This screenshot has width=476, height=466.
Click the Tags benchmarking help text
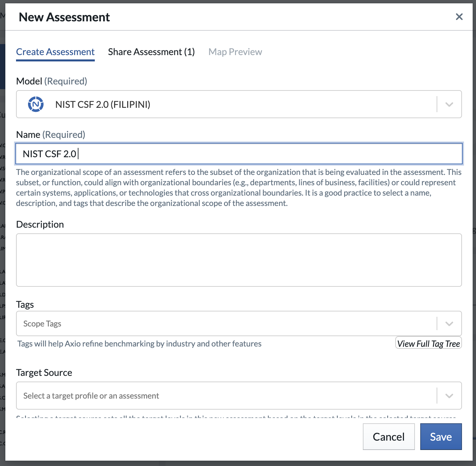click(140, 343)
